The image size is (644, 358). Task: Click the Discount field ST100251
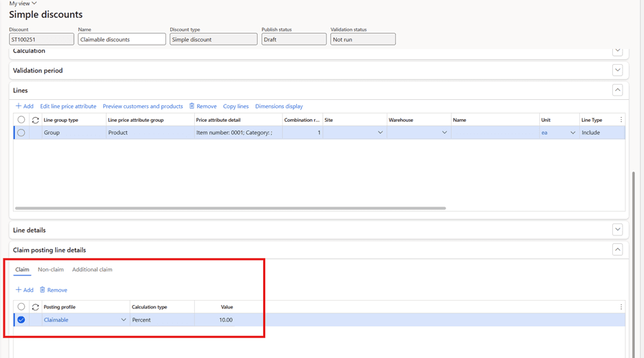(41, 39)
